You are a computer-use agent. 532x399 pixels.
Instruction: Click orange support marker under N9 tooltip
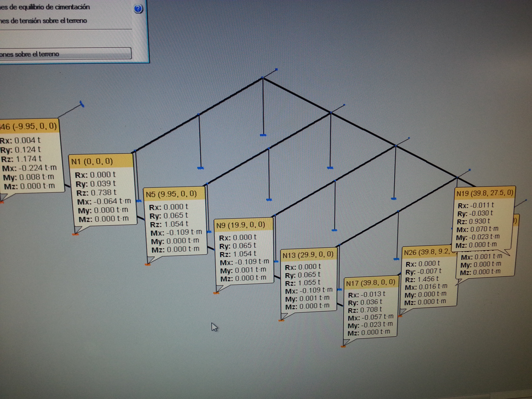[x=216, y=293]
